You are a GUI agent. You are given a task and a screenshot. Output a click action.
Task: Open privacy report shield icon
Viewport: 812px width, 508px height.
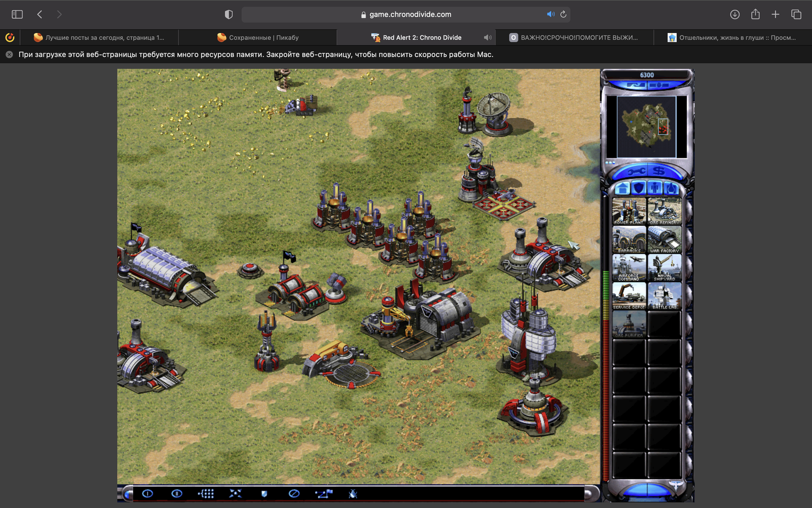point(229,14)
